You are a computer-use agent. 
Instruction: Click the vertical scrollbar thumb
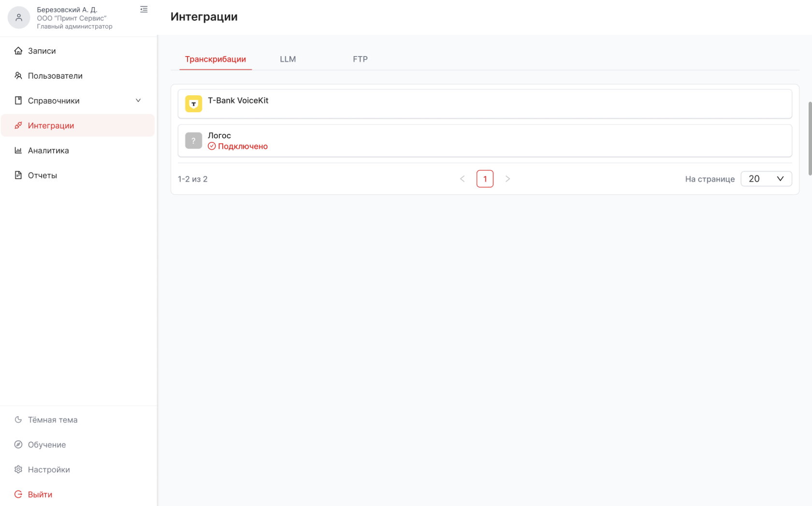tap(810, 139)
